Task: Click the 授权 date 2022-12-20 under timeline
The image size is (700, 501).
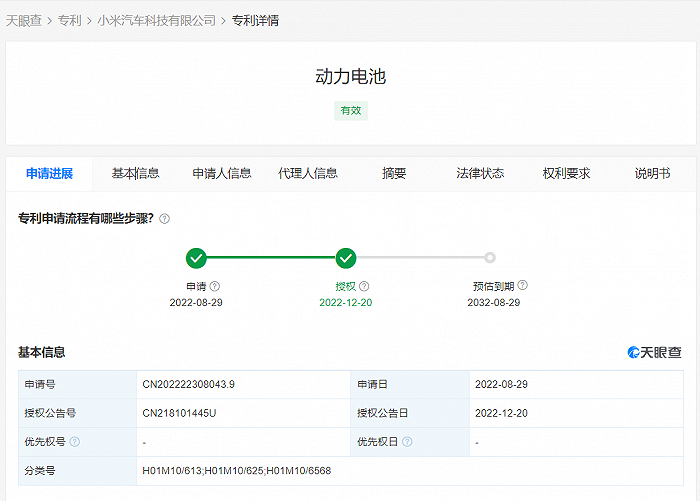Action: [x=346, y=303]
